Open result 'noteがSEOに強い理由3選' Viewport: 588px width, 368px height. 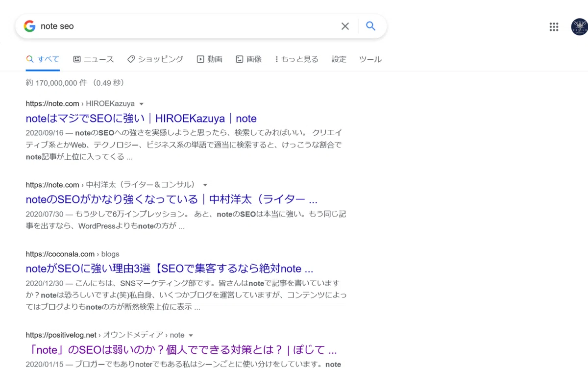170,269
